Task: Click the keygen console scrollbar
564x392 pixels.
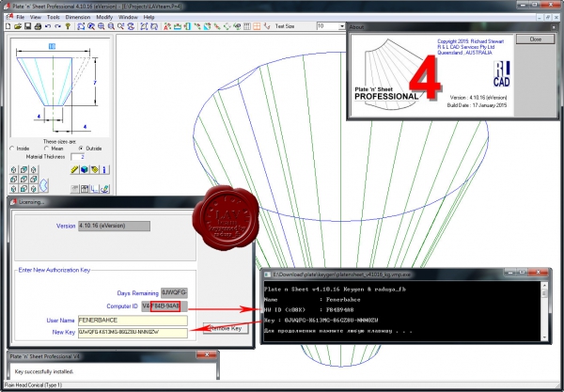Action: [544, 311]
